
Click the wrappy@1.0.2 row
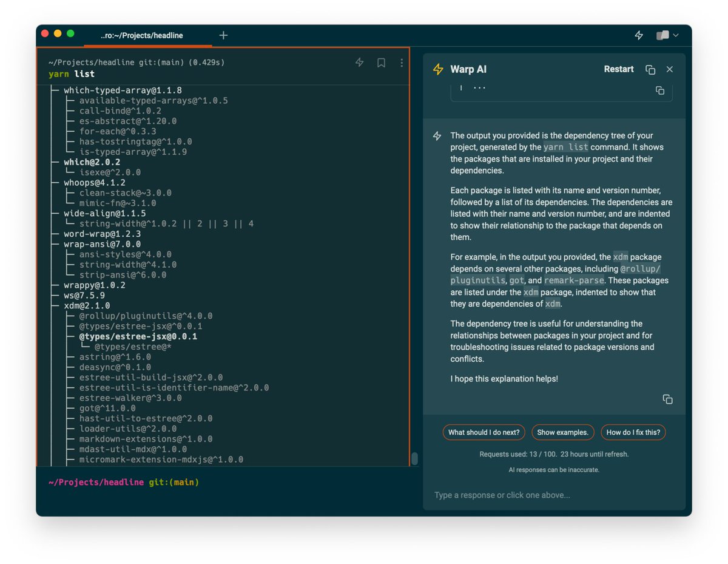(x=95, y=285)
